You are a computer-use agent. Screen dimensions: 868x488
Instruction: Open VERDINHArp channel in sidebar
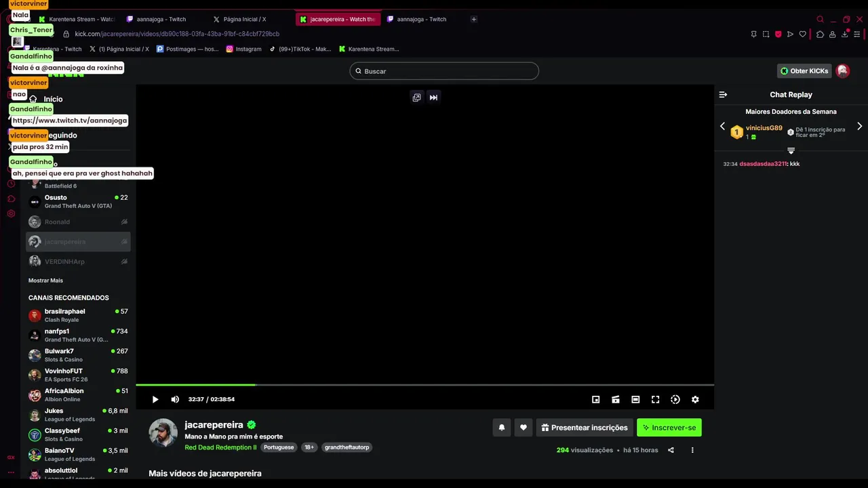pyautogui.click(x=78, y=262)
